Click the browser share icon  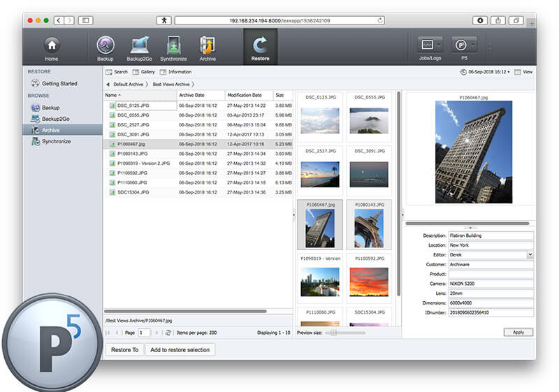click(498, 21)
